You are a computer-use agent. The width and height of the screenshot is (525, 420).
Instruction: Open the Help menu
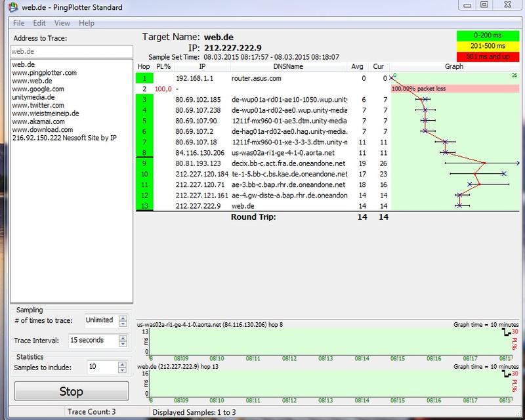pyautogui.click(x=87, y=23)
